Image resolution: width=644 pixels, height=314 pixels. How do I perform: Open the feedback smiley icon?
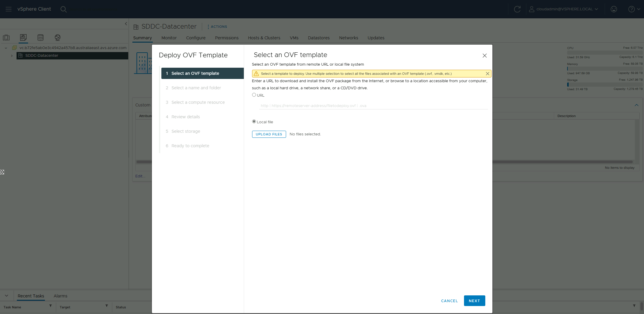[x=614, y=9]
